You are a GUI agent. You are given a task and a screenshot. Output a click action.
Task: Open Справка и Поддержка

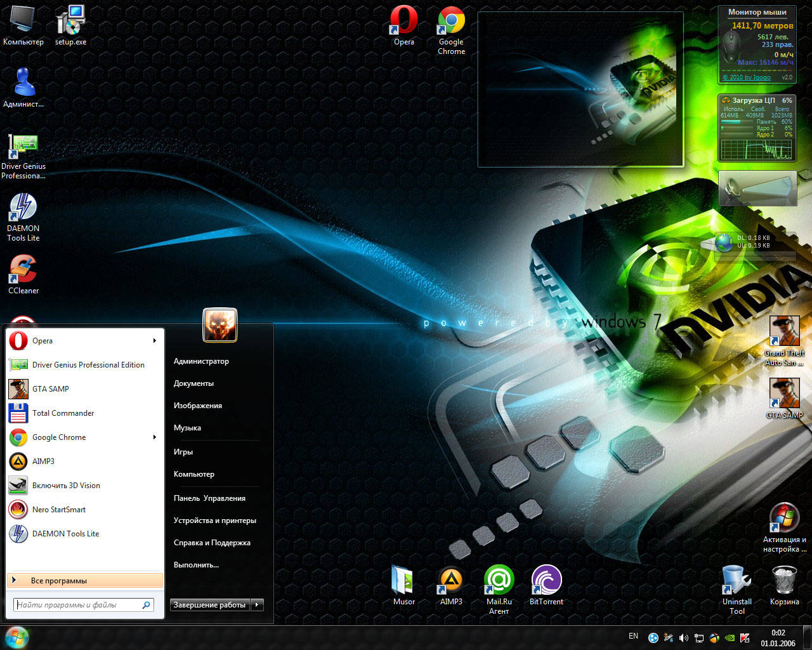coord(212,543)
